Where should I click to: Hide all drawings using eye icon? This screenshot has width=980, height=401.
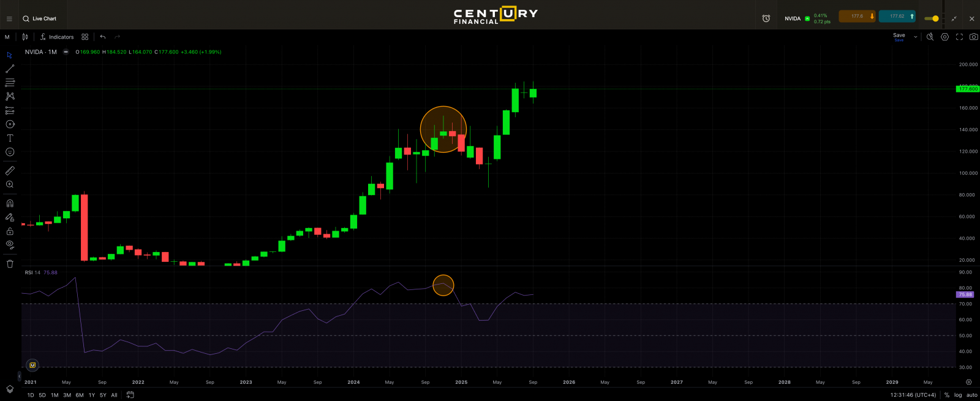(10, 245)
